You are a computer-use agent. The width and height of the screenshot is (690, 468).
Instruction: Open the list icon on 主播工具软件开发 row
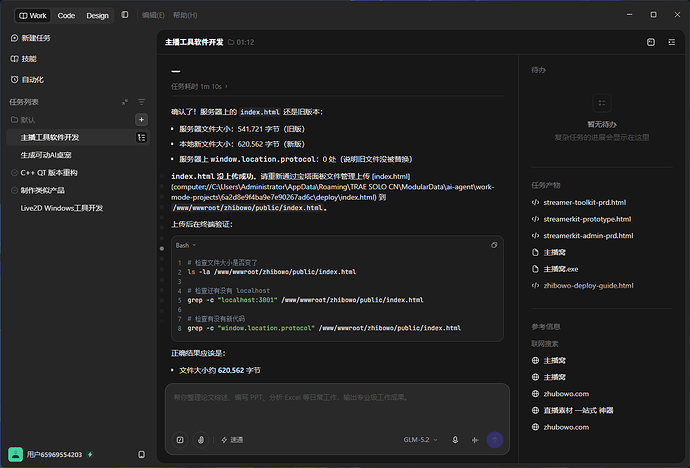click(x=141, y=138)
